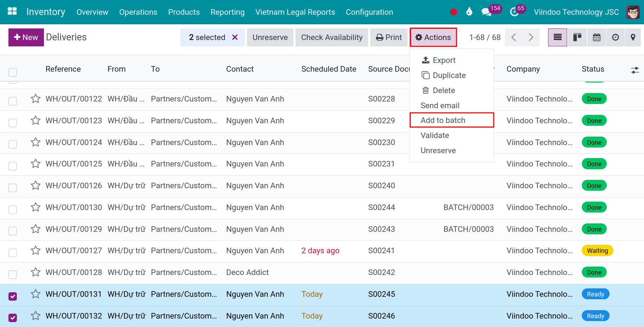
Task: Go to previous page of records
Action: tap(514, 37)
